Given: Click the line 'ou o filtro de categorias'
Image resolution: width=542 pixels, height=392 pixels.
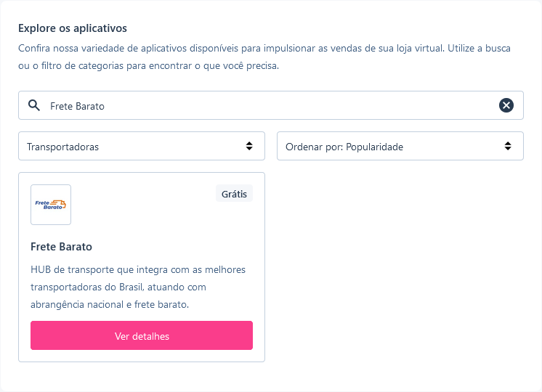Looking at the screenshot, I should point(149,65).
